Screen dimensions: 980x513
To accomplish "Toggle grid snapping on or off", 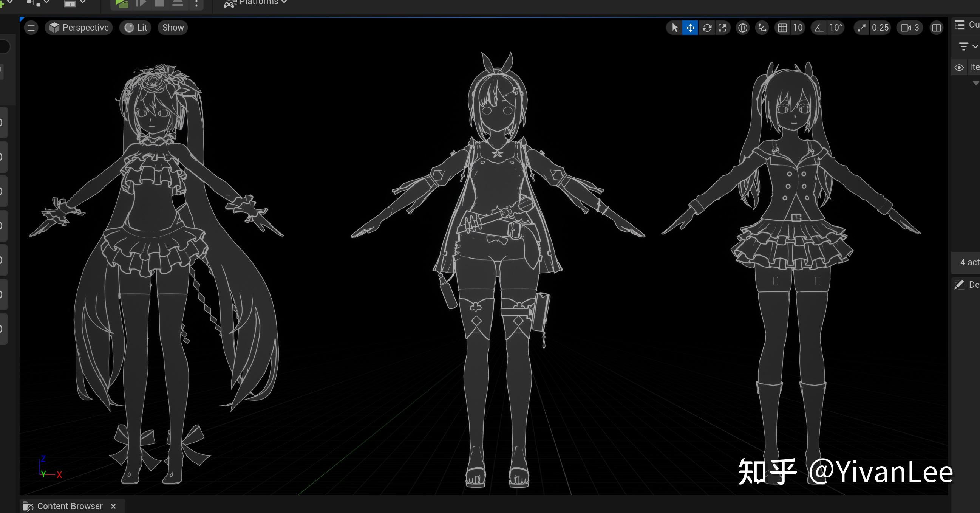I will (x=783, y=27).
